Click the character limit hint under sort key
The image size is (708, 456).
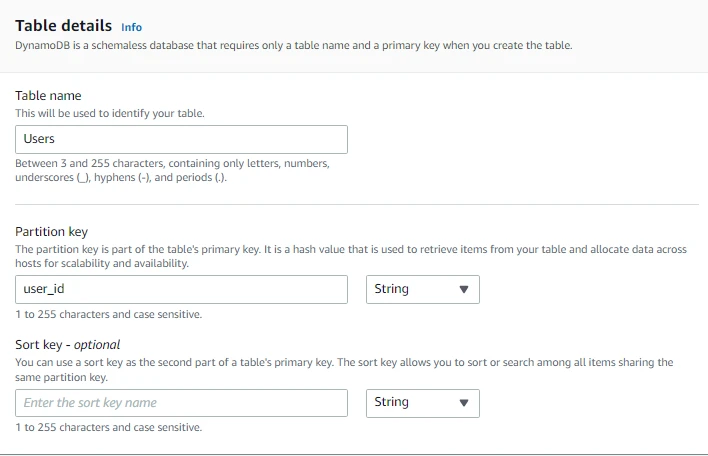[x=108, y=427]
